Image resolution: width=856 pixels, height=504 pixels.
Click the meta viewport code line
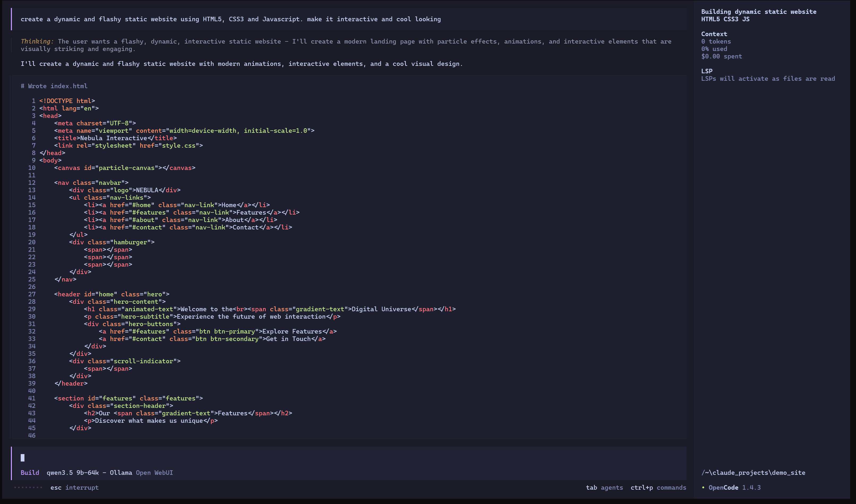(184, 130)
